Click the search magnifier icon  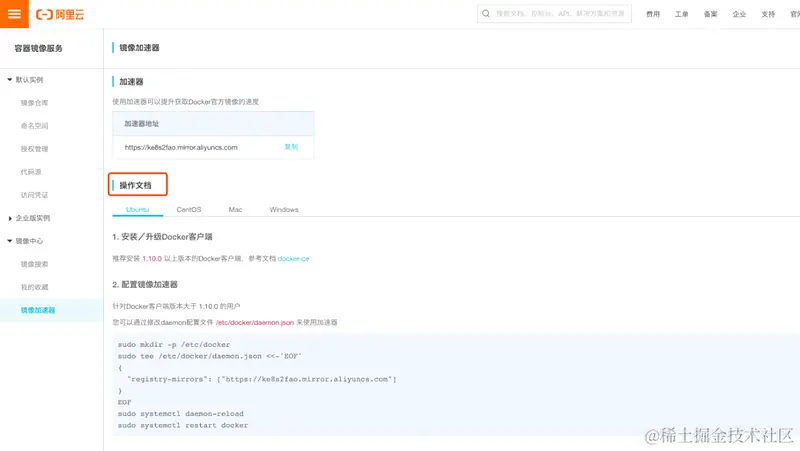[486, 14]
